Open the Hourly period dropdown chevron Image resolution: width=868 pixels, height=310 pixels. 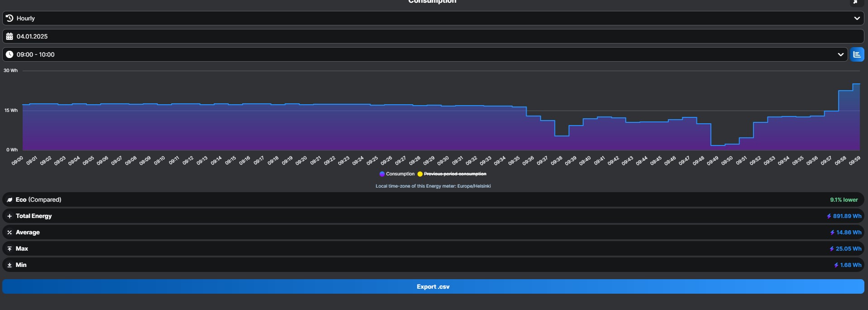(x=857, y=18)
